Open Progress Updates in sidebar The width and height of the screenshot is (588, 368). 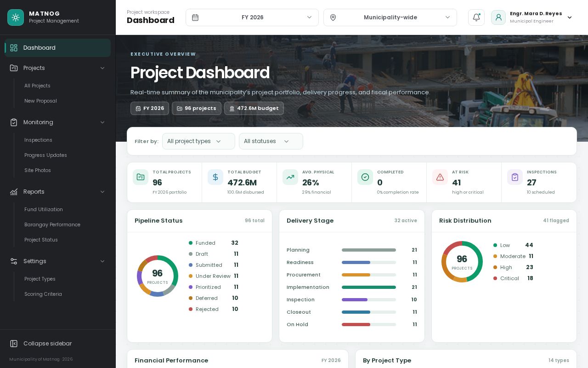tap(45, 155)
